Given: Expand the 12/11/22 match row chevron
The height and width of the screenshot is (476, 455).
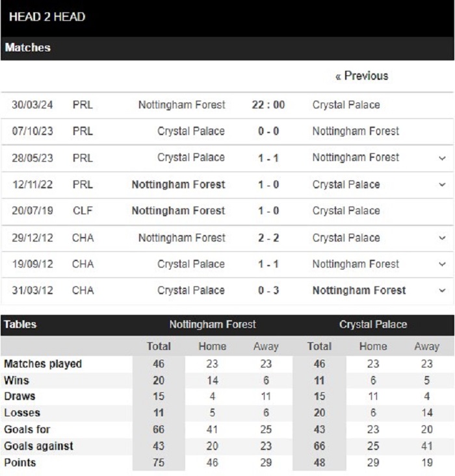Looking at the screenshot, I should [x=442, y=184].
